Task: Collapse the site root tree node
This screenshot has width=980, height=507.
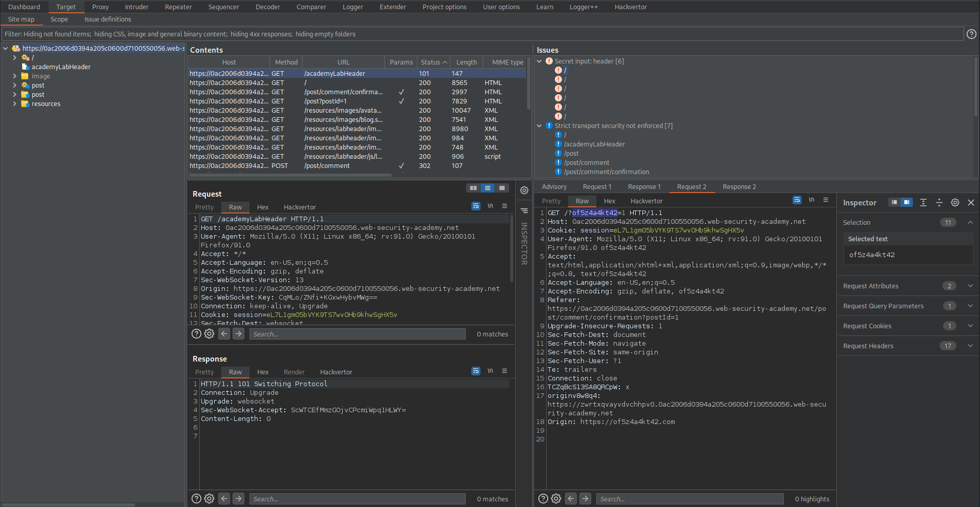Action: 6,48
